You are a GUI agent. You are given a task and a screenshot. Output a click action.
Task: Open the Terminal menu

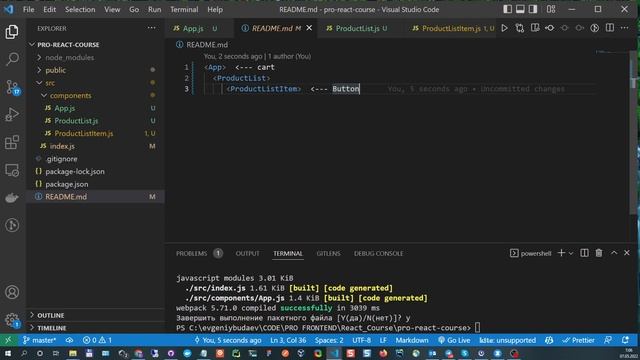point(184,9)
